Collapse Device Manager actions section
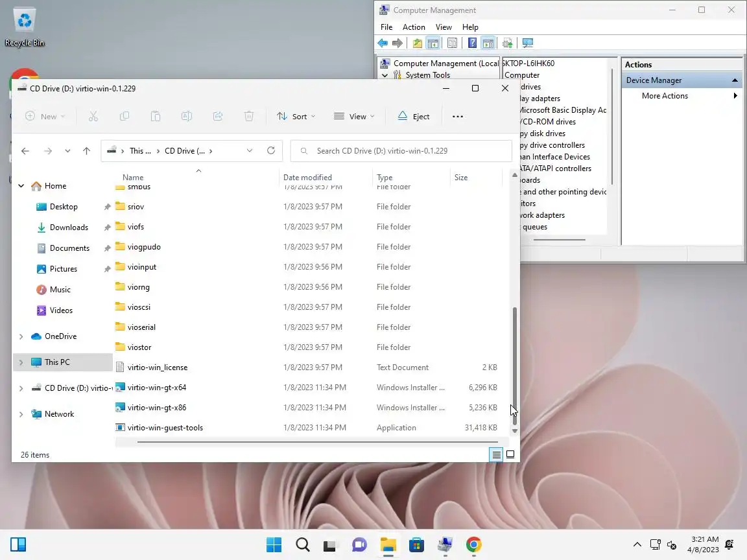 click(x=735, y=80)
